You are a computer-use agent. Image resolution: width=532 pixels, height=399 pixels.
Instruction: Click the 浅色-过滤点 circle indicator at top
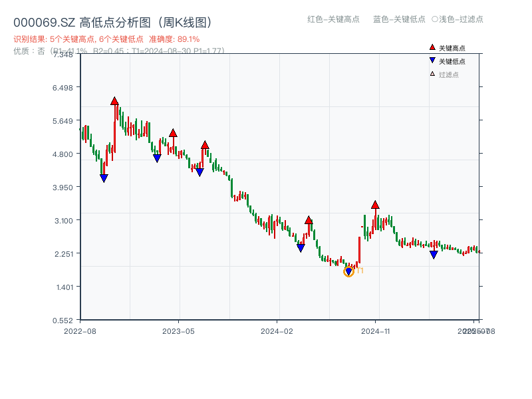click(435, 19)
